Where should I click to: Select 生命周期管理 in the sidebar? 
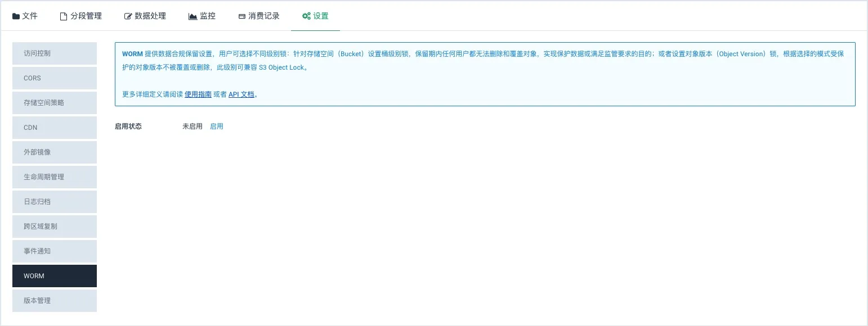click(x=55, y=177)
